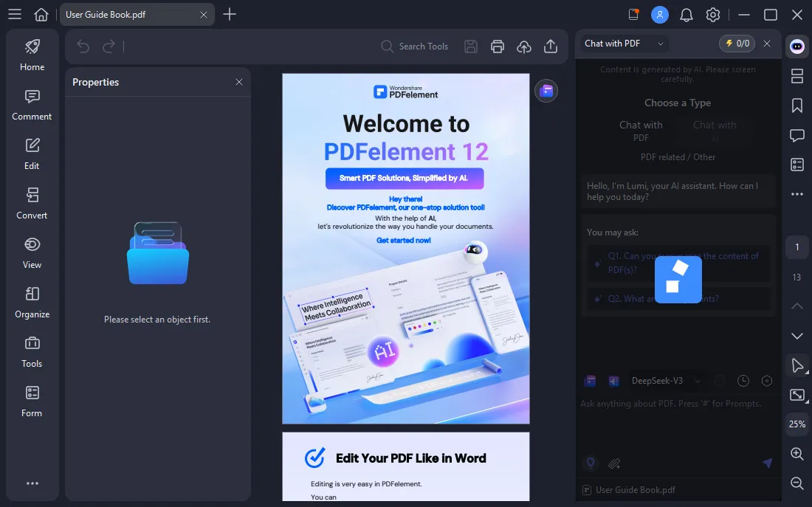Choose the Chat with AI type

(x=715, y=131)
